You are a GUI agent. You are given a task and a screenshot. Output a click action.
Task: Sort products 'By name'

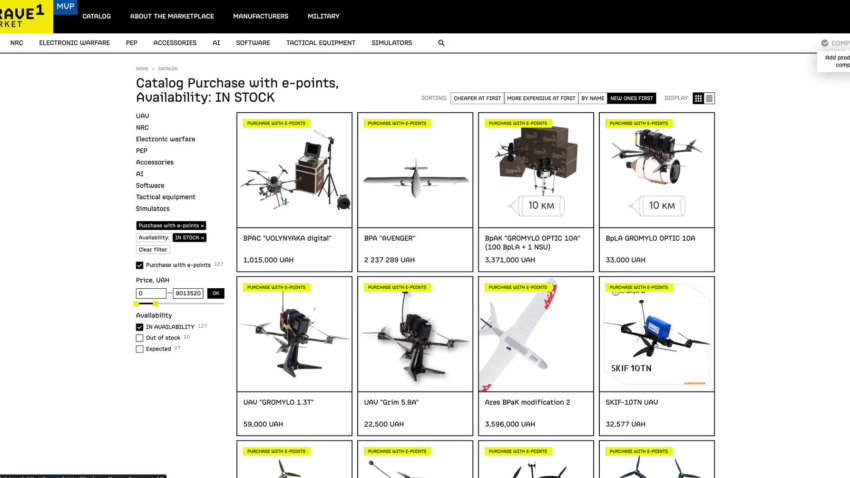(x=592, y=98)
